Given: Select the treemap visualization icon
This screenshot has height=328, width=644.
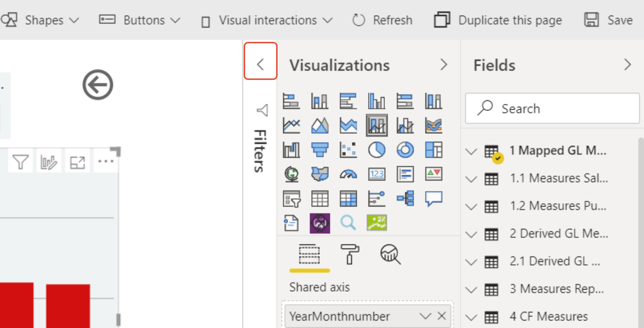Looking at the screenshot, I should tap(434, 150).
